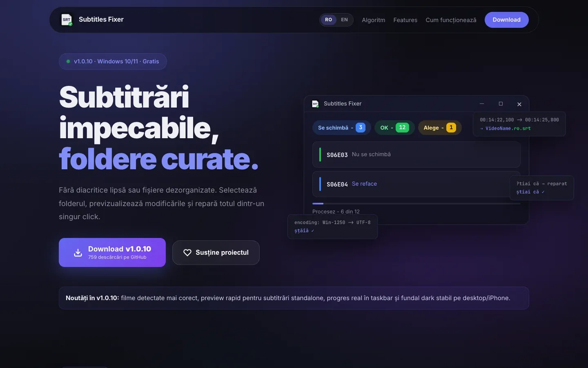Click the 759 descărcări pe GitHub text
Viewport: 588px width, 368px height.
[117, 257]
